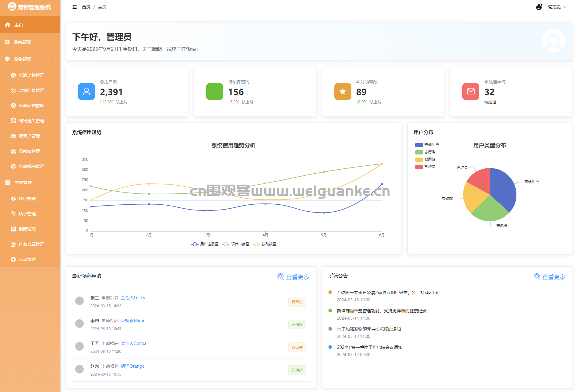Click the icon next to 评论管理
Image resolution: width=577 pixels, height=392 pixels.
click(x=13, y=199)
